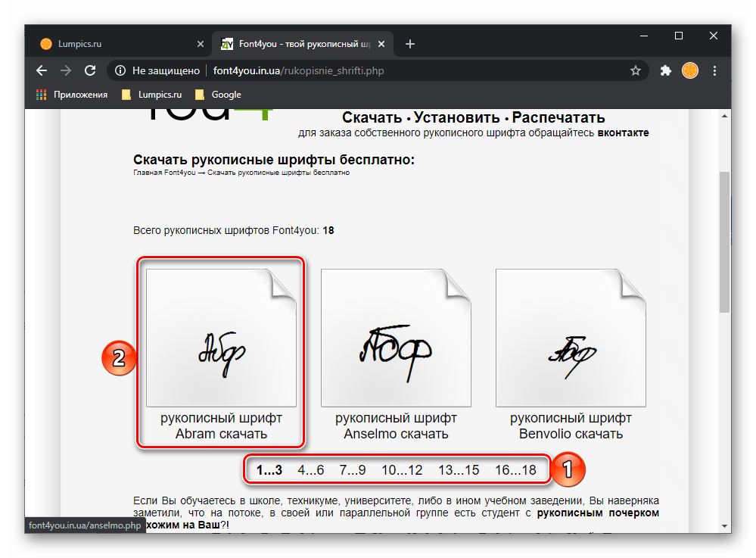Go to fonts page 4...6
This screenshot has height=558, width=756.
click(311, 470)
